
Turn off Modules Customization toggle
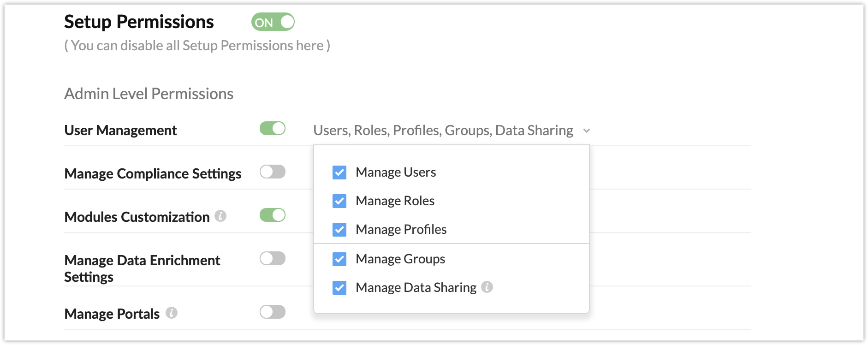273,215
